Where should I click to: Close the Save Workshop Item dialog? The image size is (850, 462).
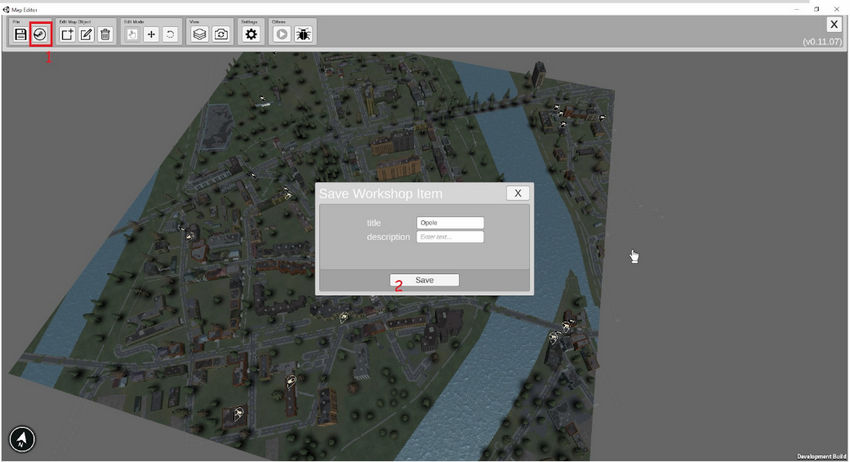(516, 193)
